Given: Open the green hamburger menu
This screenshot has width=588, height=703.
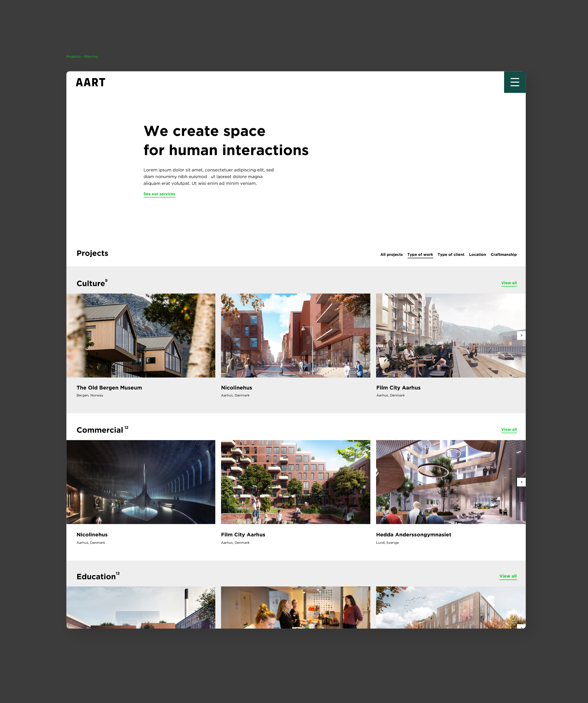Looking at the screenshot, I should [x=514, y=82].
